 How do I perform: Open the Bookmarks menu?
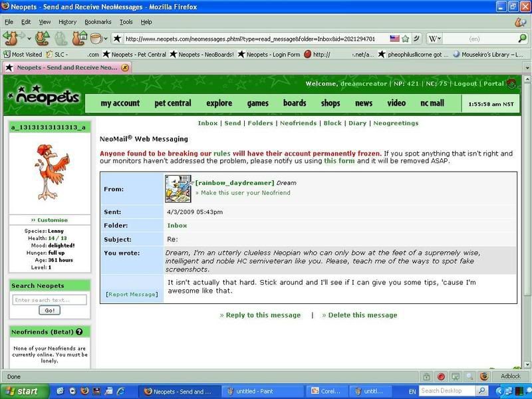click(x=98, y=22)
